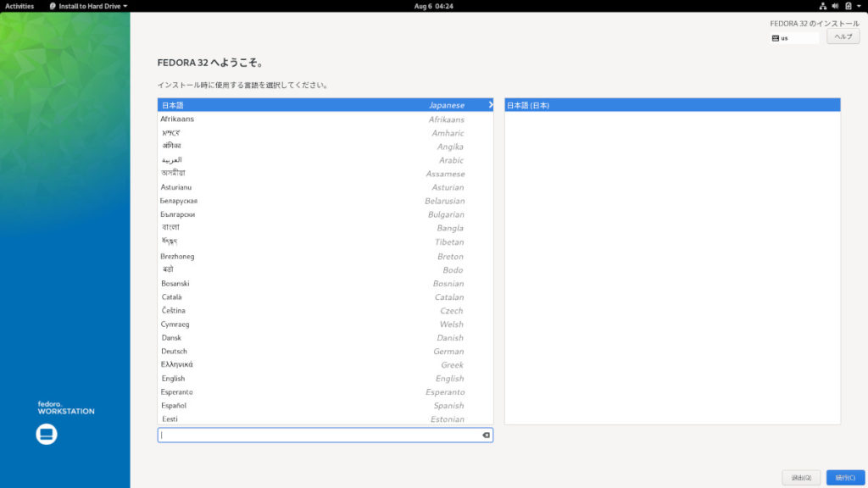Select the 日本語 (日本) locale entry
The width and height of the screenshot is (868, 488).
click(671, 105)
